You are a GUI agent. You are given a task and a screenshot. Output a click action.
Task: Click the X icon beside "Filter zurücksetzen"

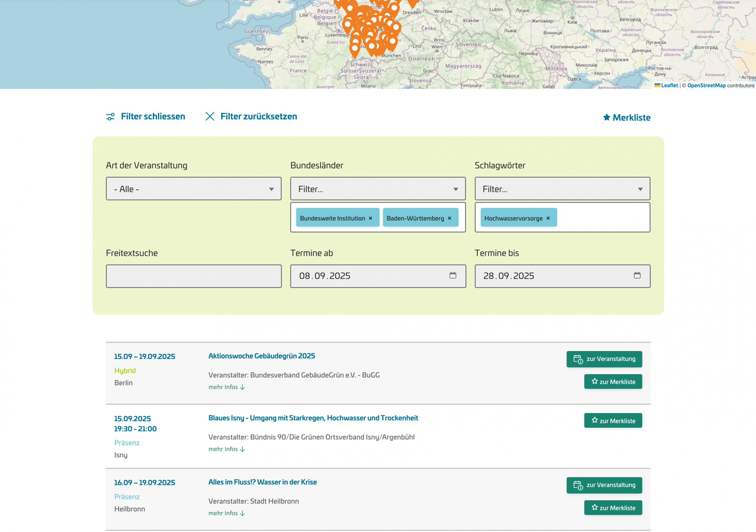point(210,116)
